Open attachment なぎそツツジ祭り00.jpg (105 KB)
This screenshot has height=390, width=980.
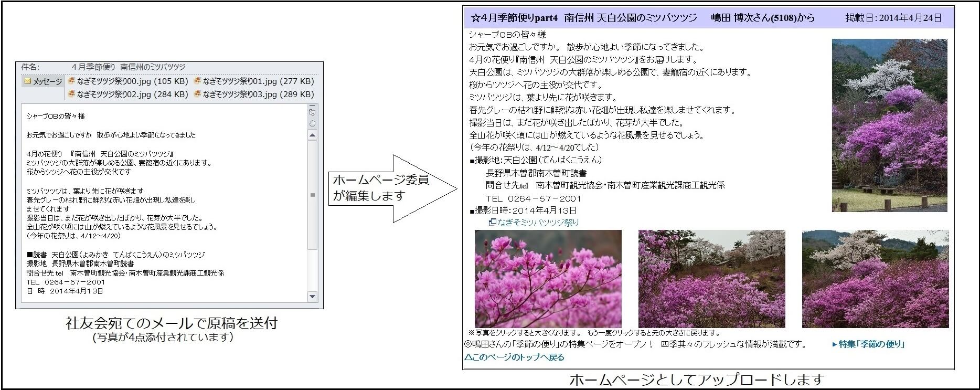point(128,81)
